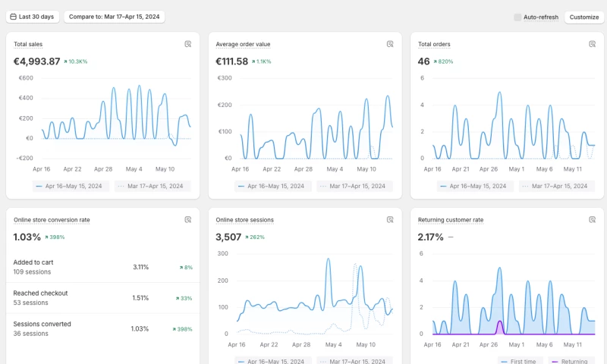Open the Total sales report title link
The height and width of the screenshot is (364, 607).
point(28,45)
